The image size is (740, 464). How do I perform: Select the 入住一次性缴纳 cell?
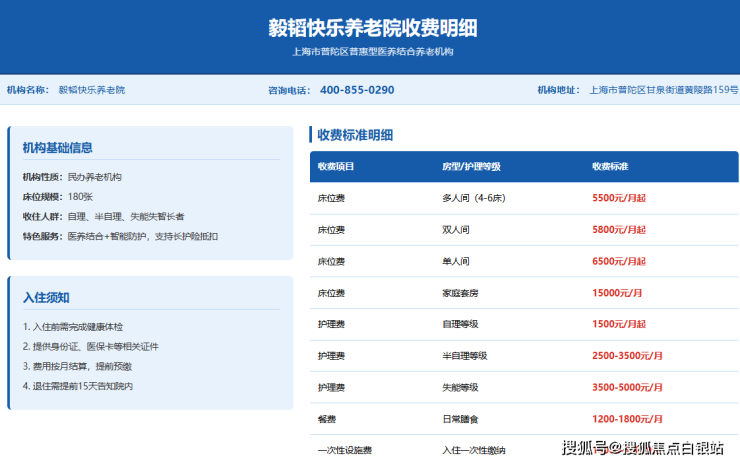point(474,450)
